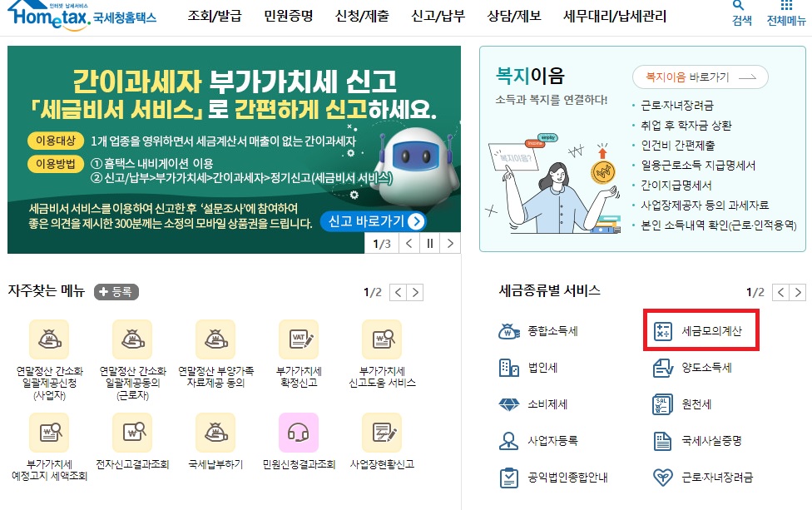
Task: Click the 소비제세 text link
Action: point(547,404)
